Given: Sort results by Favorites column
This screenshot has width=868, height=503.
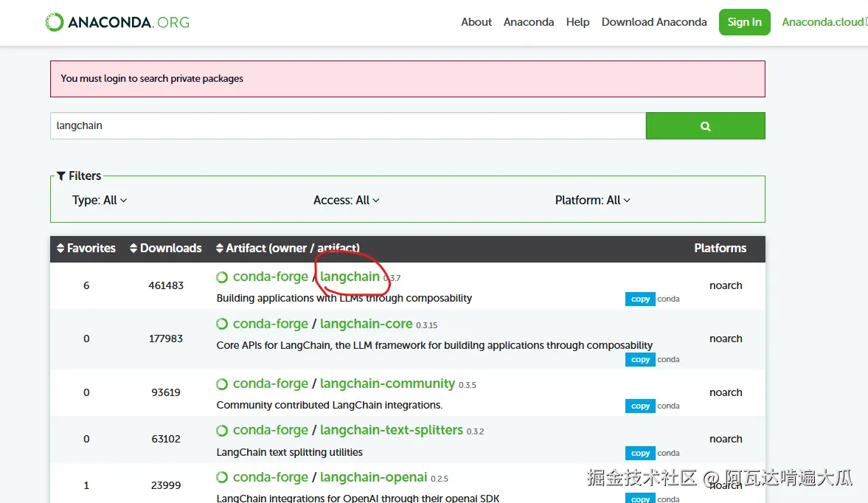Looking at the screenshot, I should 86,249.
